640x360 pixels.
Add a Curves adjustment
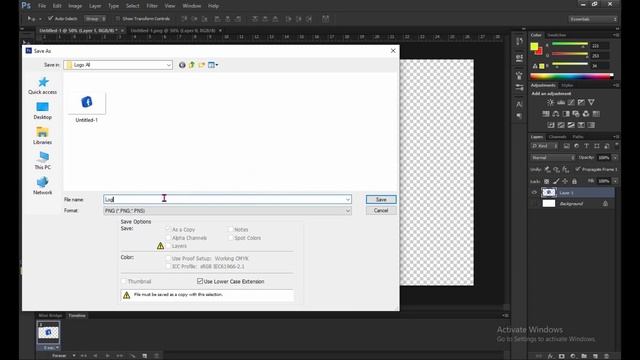point(571,102)
